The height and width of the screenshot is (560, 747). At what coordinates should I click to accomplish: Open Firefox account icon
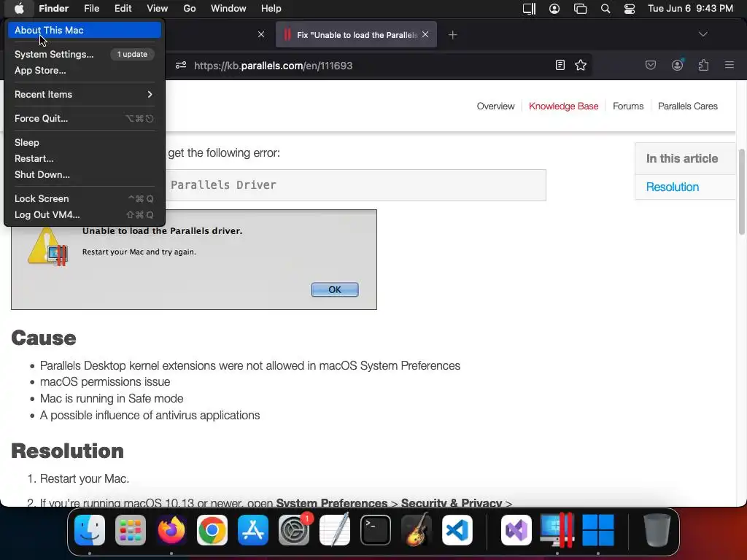[677, 65]
